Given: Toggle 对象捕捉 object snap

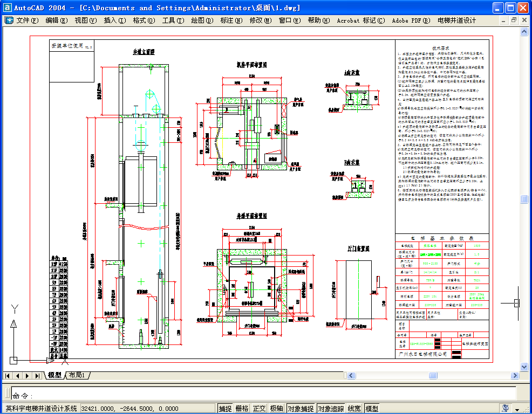Looking at the screenshot, I should (301, 409).
